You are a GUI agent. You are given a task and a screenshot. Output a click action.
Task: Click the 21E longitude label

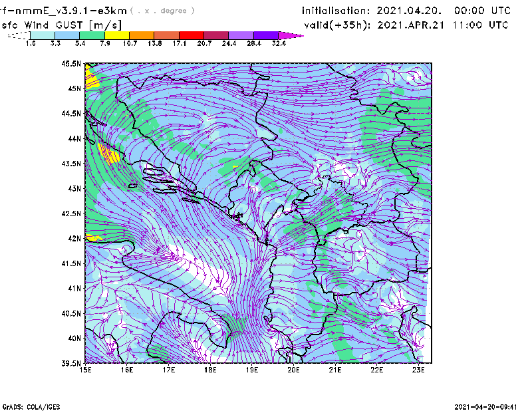click(x=335, y=370)
